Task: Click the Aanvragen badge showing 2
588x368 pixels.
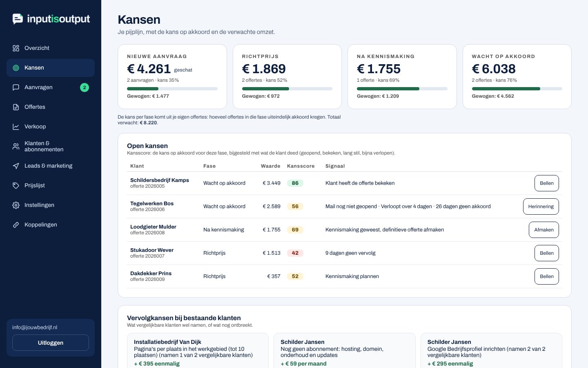Action: tap(85, 88)
